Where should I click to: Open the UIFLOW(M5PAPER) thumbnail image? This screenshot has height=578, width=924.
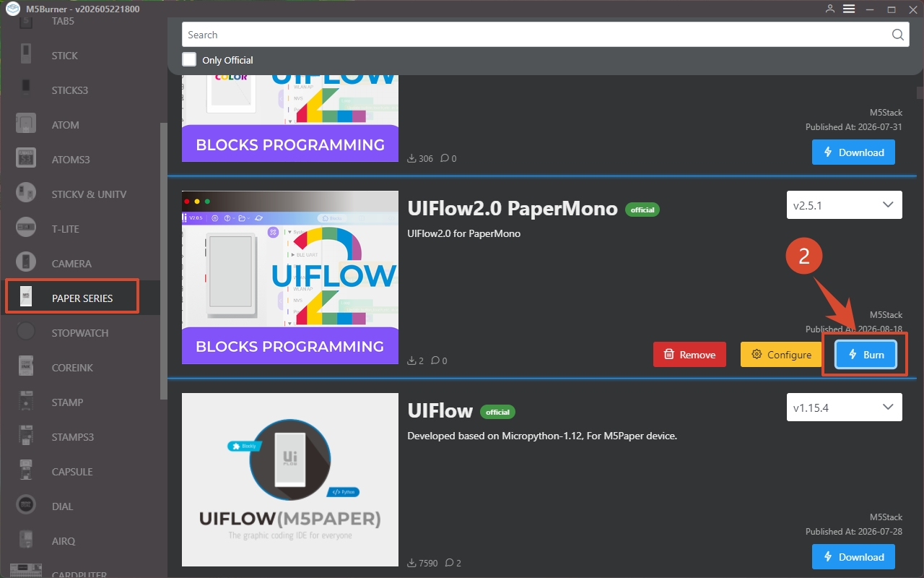[290, 480]
